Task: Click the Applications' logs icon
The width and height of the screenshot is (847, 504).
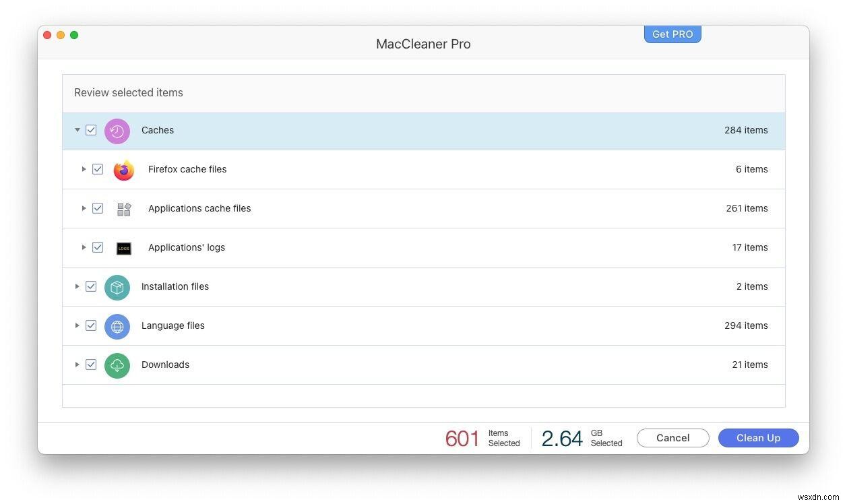Action: coord(124,248)
